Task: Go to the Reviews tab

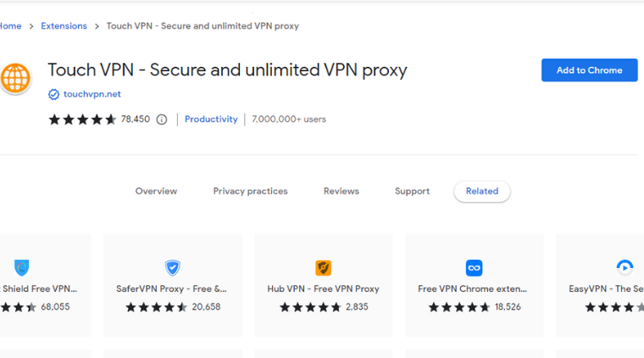Action: (x=341, y=191)
